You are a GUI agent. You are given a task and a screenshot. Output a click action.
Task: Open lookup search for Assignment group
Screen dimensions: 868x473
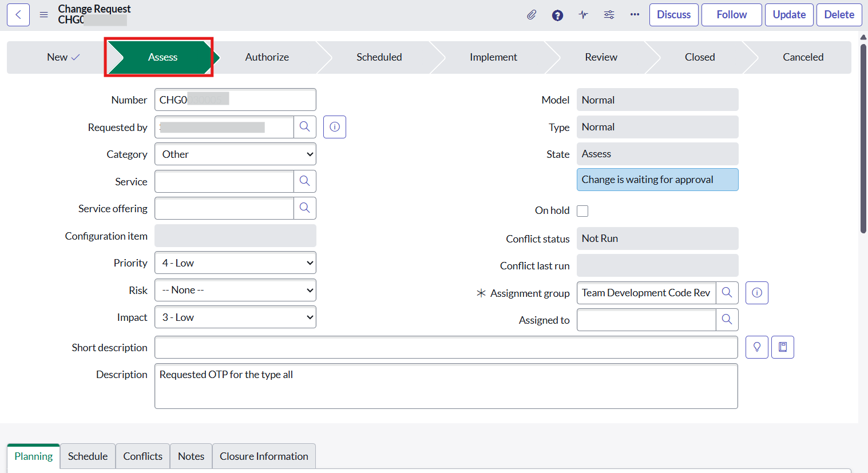727,293
